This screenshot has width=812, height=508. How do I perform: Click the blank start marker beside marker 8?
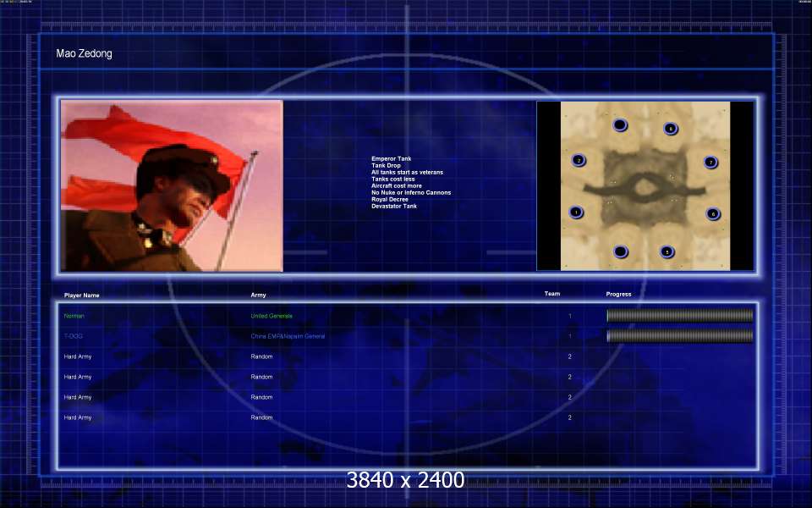pos(620,125)
